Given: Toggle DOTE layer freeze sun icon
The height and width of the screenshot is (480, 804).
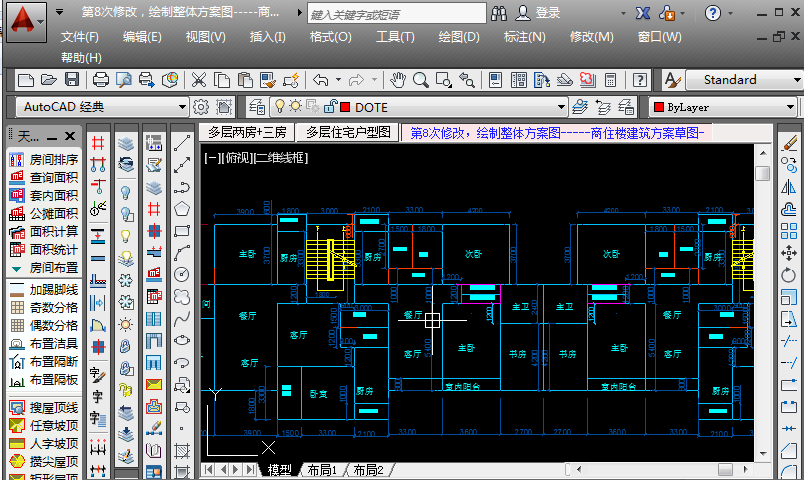Looking at the screenshot, I should coord(297,107).
